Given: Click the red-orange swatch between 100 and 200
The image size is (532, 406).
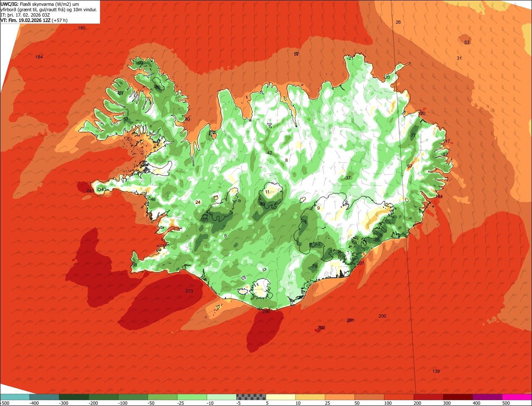Looking at the screenshot, I should point(398,397).
